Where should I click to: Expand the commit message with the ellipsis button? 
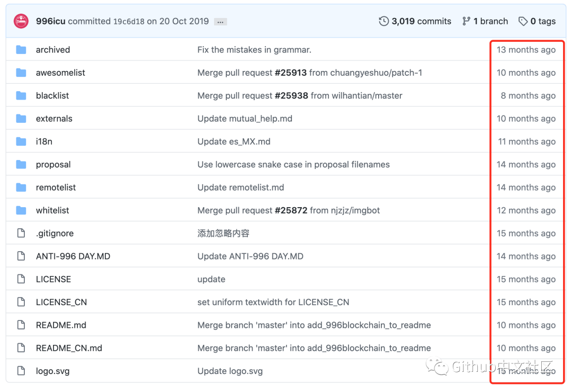pyautogui.click(x=219, y=21)
